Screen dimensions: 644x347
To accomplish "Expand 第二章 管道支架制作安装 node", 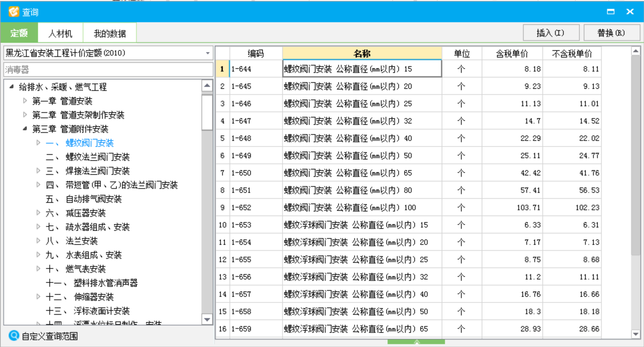I will pos(25,115).
